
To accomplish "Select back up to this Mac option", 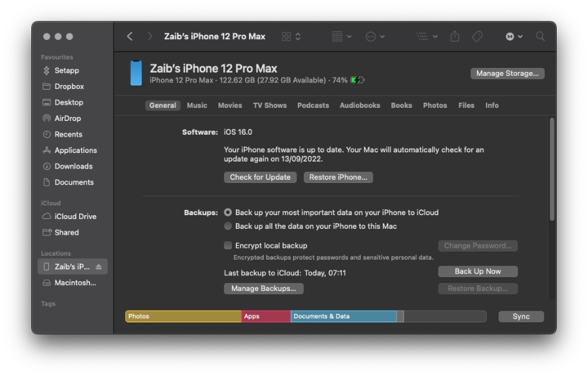I will (227, 226).
